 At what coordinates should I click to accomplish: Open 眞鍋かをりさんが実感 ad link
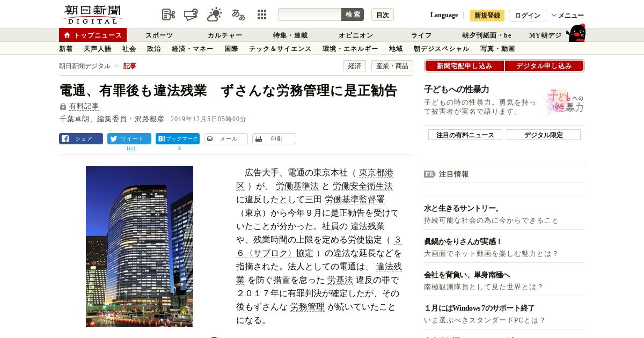pyautogui.click(x=463, y=241)
